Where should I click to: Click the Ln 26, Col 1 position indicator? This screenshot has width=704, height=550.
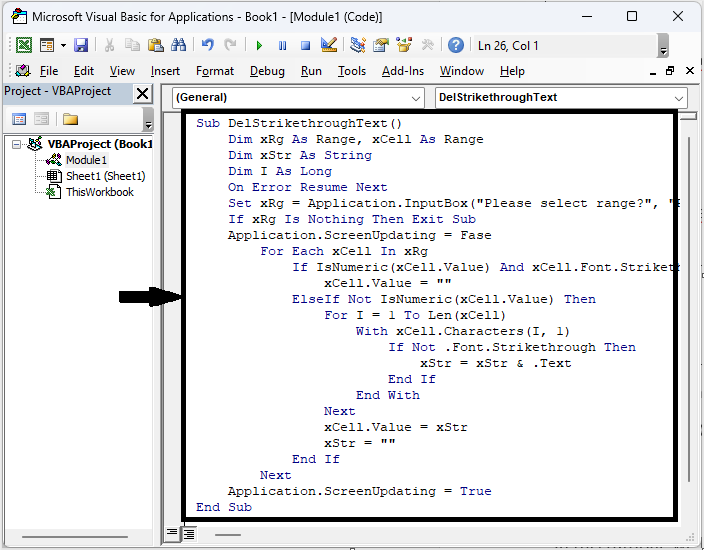[x=508, y=46]
